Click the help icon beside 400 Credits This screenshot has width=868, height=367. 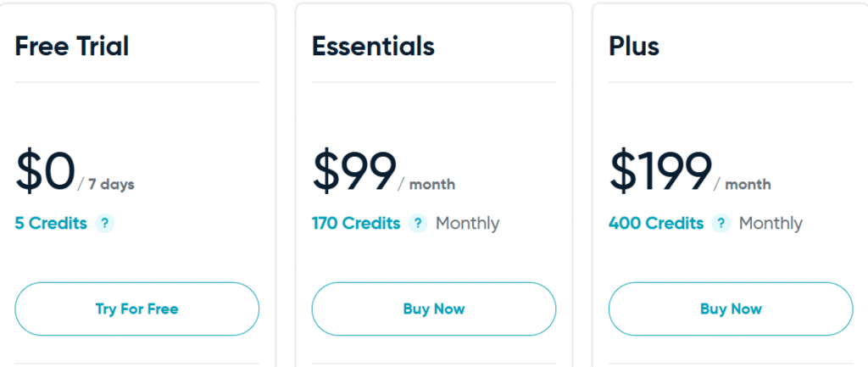721,224
